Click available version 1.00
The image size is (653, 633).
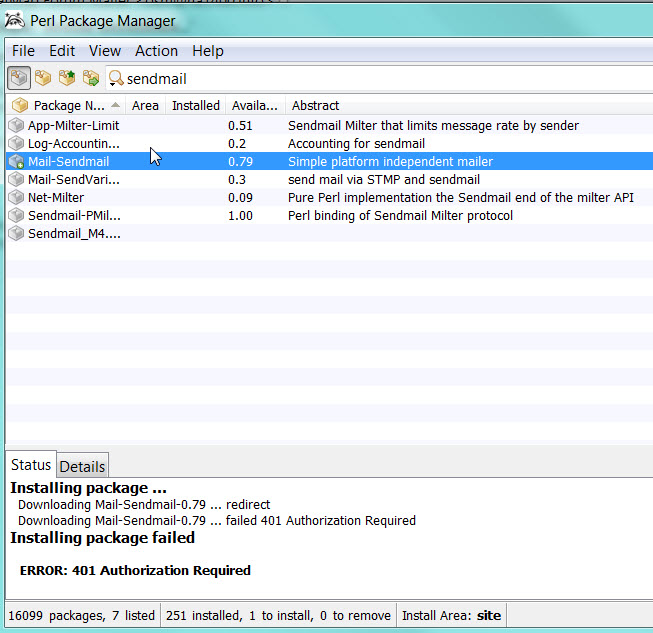click(x=240, y=216)
